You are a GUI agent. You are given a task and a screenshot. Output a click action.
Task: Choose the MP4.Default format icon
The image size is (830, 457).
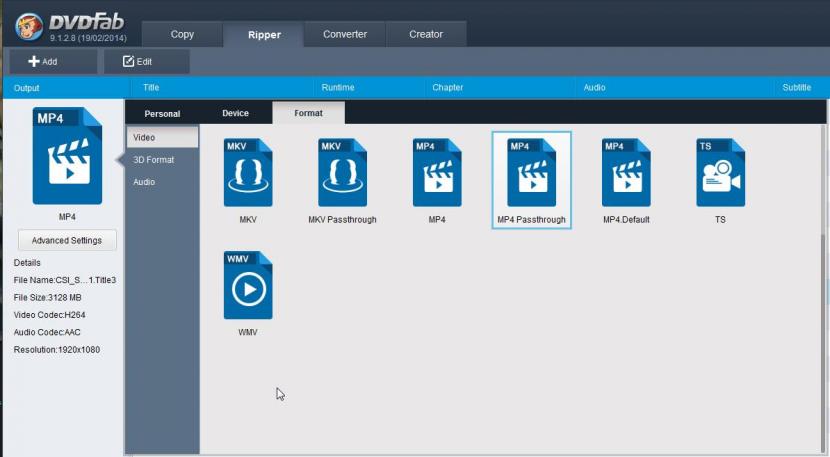[626, 173]
